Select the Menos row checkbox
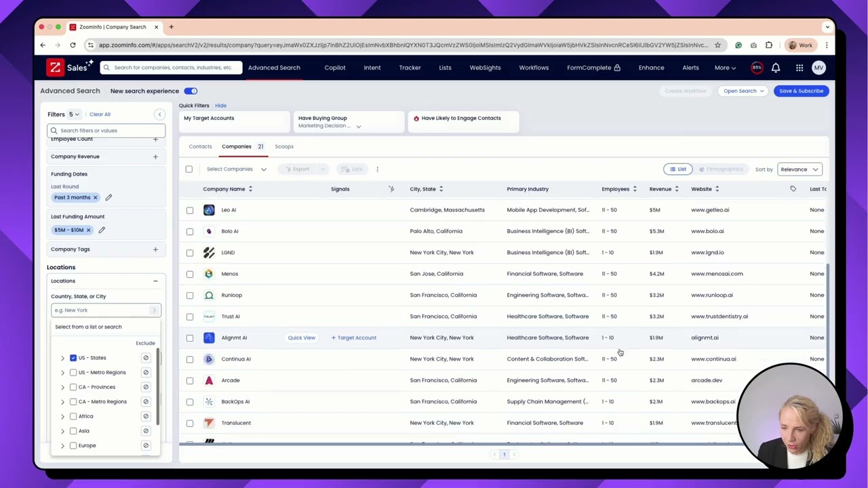This screenshot has width=868, height=488. point(190,274)
